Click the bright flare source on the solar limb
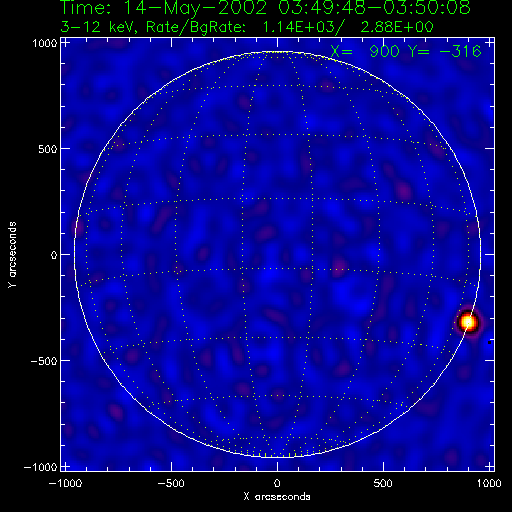The width and height of the screenshot is (512, 512). [468, 322]
